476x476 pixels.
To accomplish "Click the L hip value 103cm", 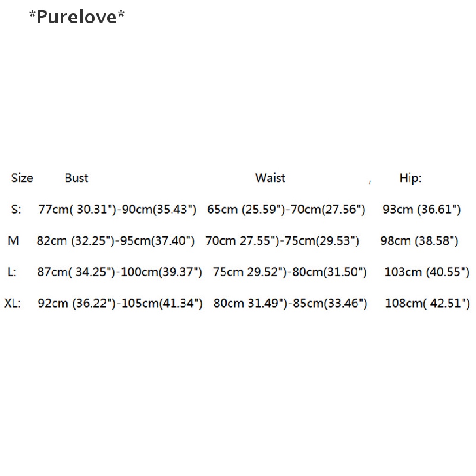I will tap(427, 272).
